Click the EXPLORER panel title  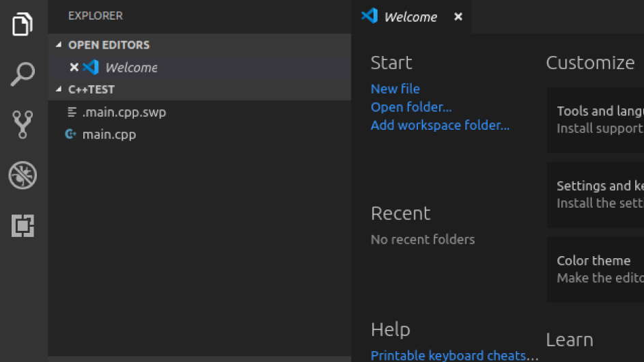pyautogui.click(x=96, y=16)
